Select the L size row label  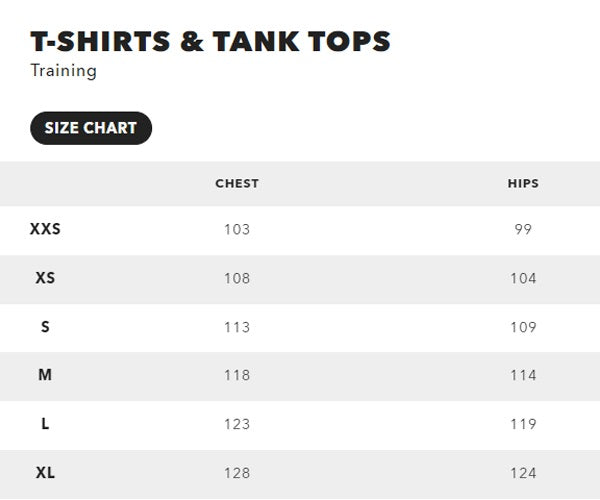click(x=45, y=424)
